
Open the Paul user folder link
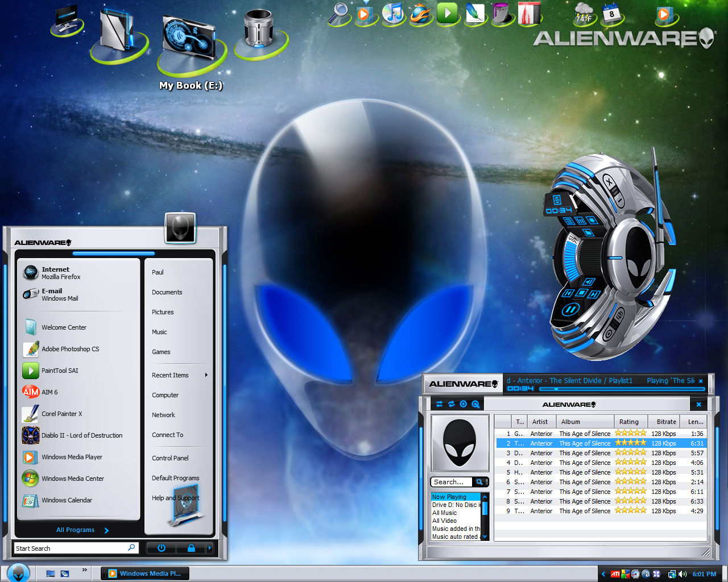158,272
